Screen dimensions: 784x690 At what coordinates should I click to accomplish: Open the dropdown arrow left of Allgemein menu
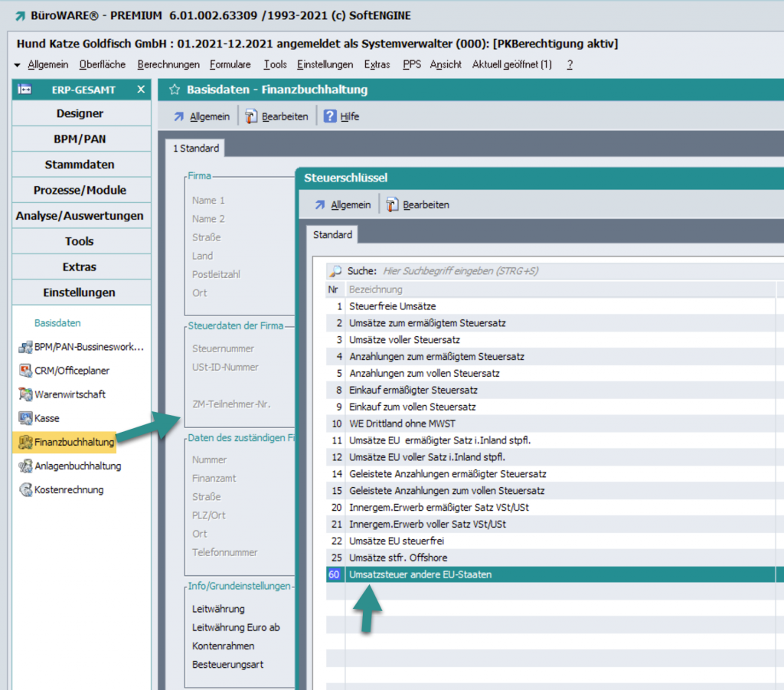(x=18, y=65)
